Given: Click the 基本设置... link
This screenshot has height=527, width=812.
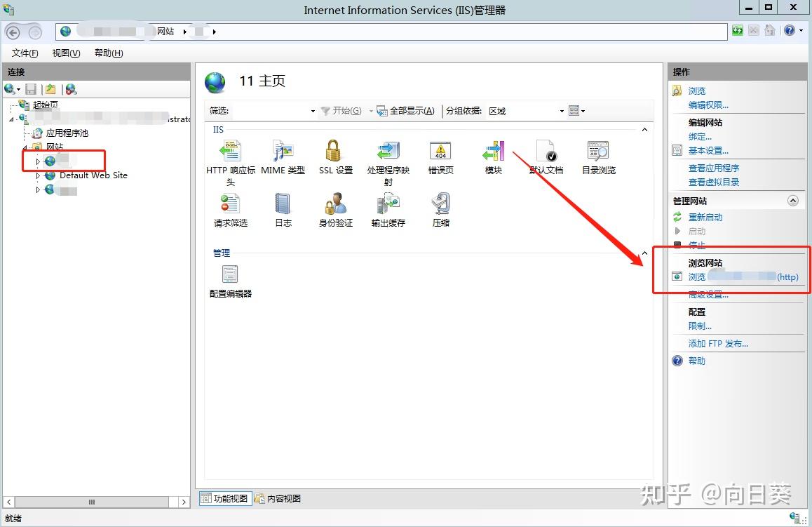Looking at the screenshot, I should click(x=708, y=151).
